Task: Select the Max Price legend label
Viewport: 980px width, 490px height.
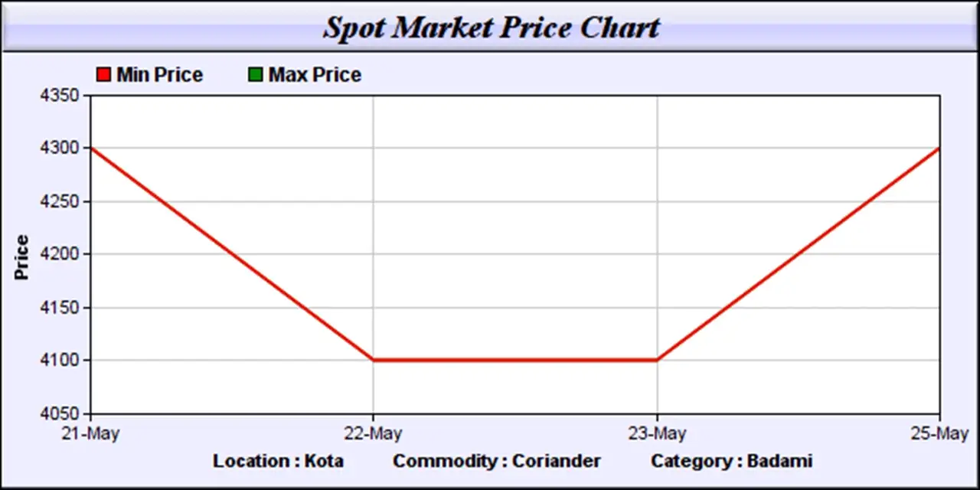Action: [x=315, y=75]
